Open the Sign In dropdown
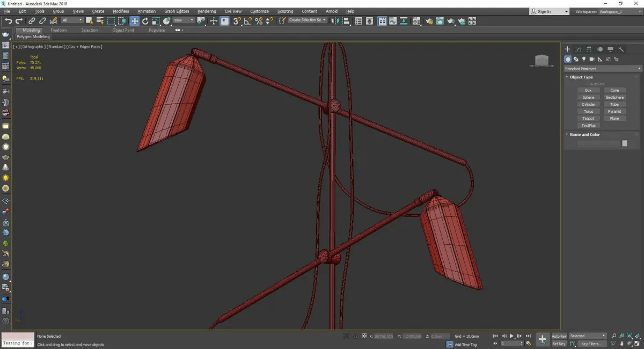 (549, 11)
